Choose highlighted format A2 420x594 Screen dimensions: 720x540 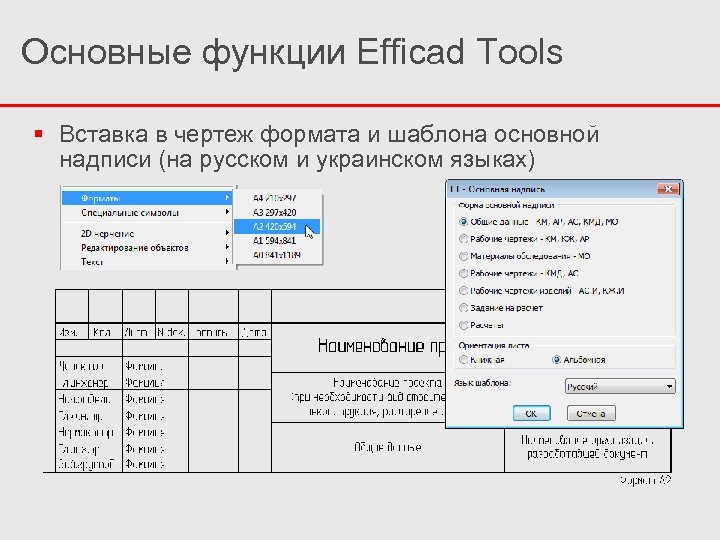click(276, 226)
